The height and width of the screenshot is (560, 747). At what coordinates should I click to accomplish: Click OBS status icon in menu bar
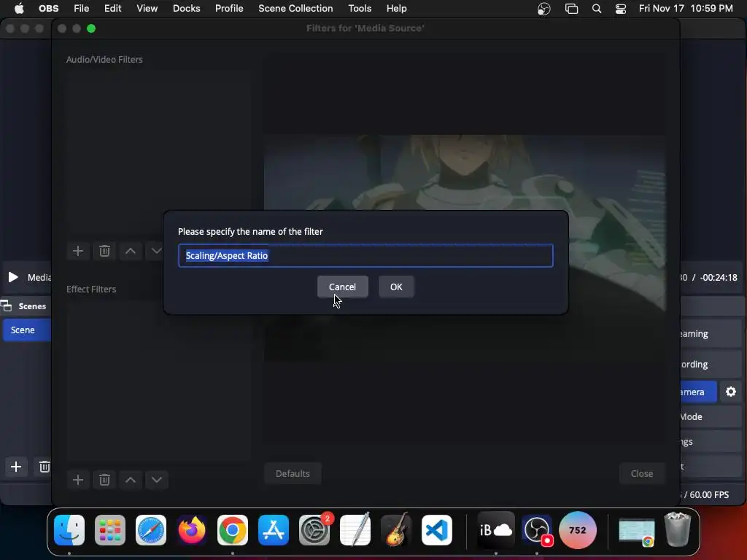544,9
